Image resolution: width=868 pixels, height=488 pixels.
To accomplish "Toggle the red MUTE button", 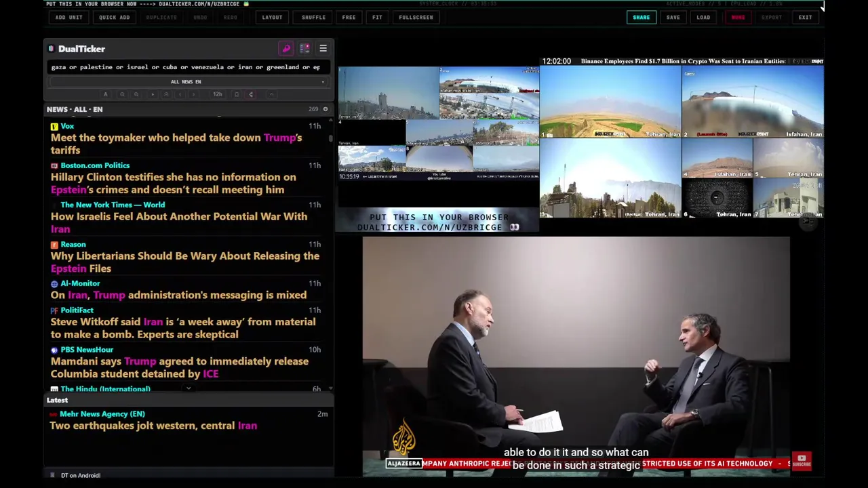I will (738, 18).
